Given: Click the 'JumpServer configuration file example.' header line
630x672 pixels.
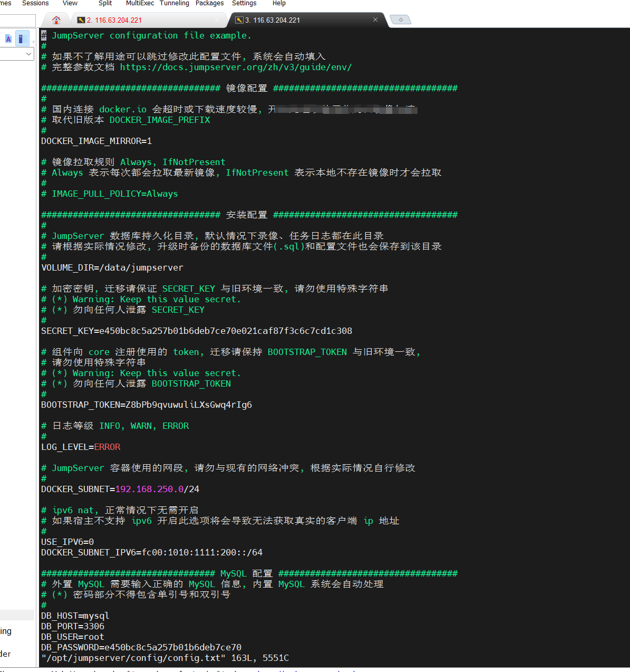Looking at the screenshot, I should coord(147,35).
